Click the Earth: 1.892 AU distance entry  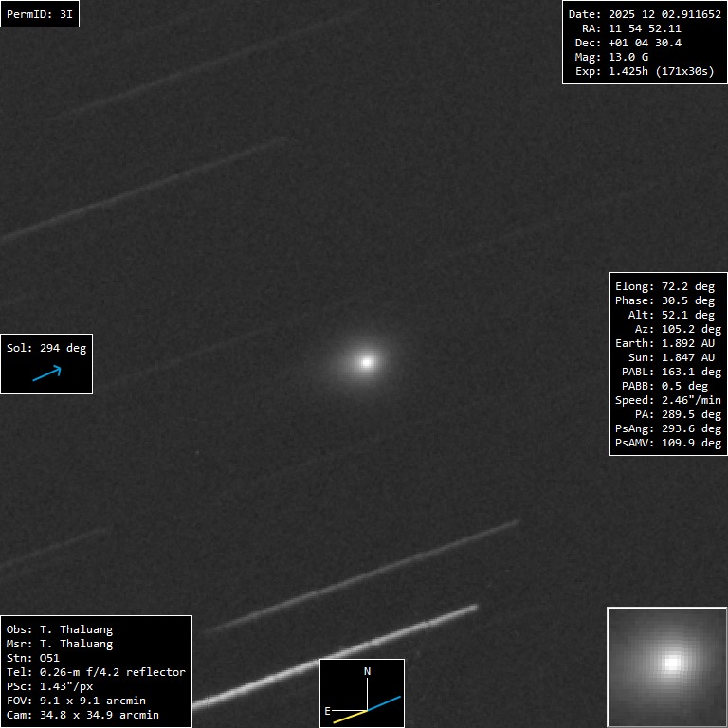tap(667, 343)
